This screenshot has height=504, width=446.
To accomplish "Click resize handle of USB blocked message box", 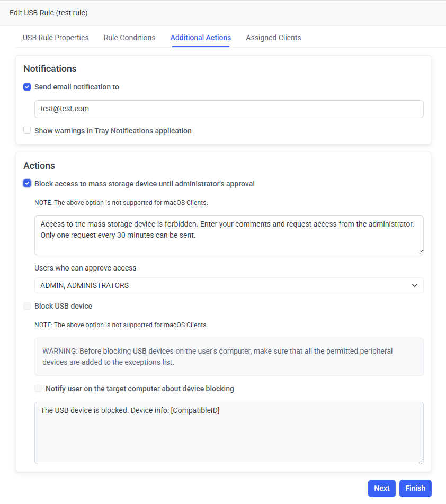I will tap(421, 461).
